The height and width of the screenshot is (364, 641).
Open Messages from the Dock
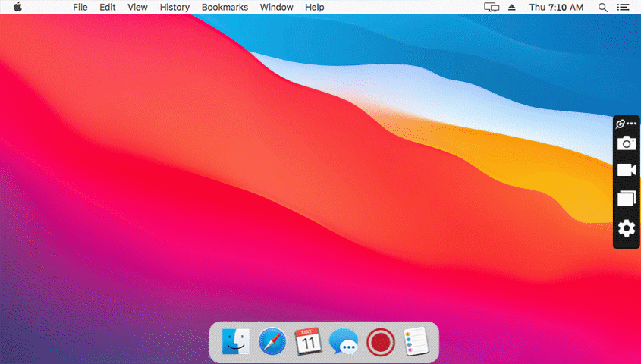coord(344,343)
